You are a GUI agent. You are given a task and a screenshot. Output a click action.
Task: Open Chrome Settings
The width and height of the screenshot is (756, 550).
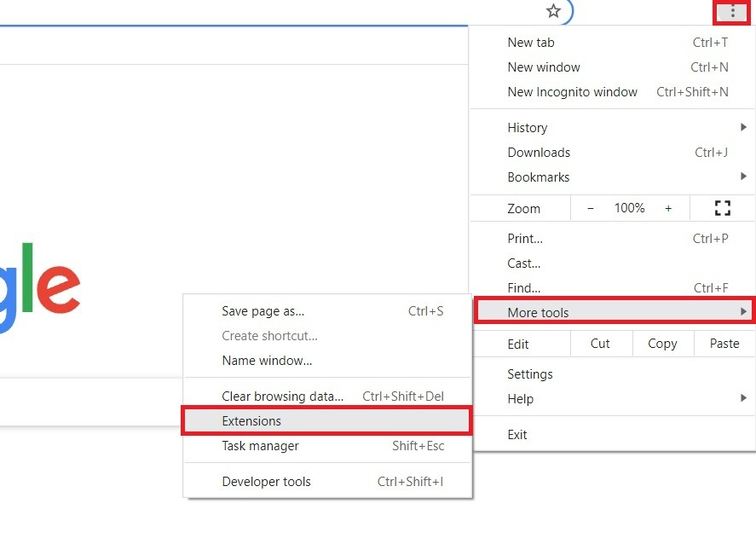pyautogui.click(x=530, y=374)
